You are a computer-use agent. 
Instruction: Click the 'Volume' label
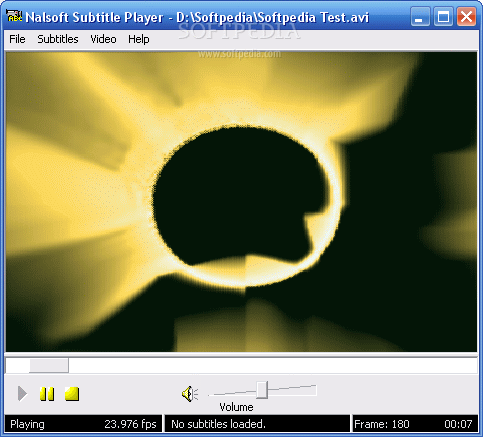[236, 407]
